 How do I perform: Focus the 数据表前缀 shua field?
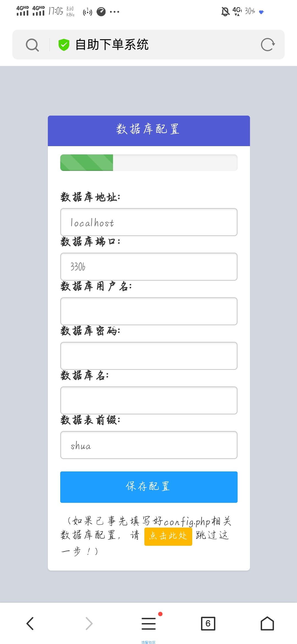point(149,445)
